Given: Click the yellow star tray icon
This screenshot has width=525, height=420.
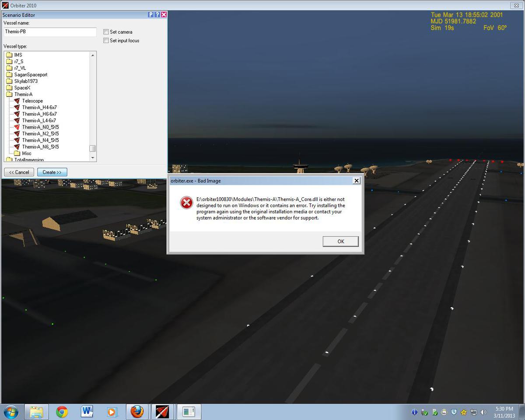Looking at the screenshot, I should point(464,412).
